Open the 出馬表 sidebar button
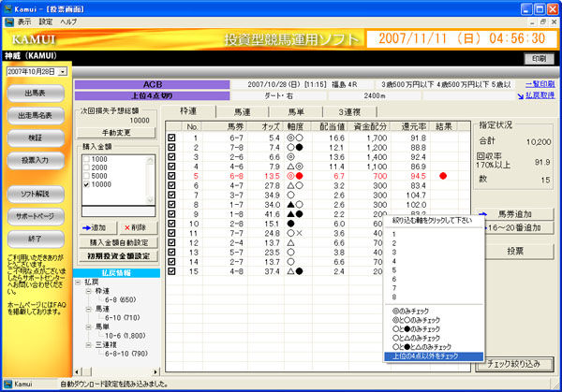Image resolution: width=562 pixels, height=392 pixels. [37, 94]
